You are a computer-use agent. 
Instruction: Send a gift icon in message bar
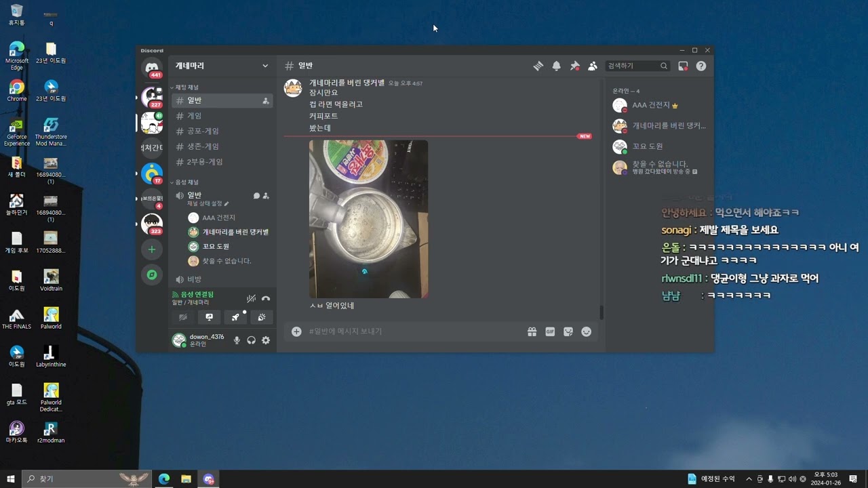click(532, 331)
